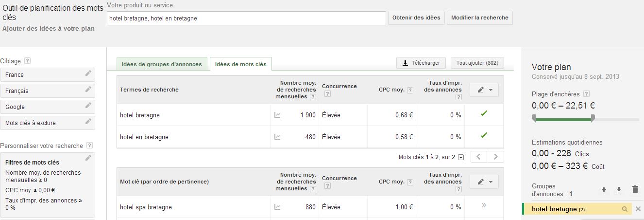Click the Tout ajouter (802) button
Image resolution: width=644 pixels, height=220 pixels.
477,63
